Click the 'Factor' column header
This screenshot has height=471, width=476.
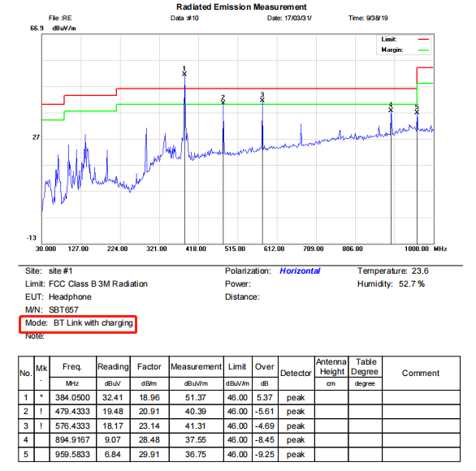click(x=149, y=367)
